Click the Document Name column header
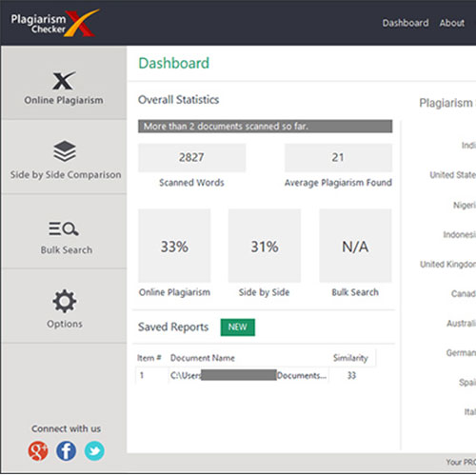Viewport: 476px width, 476px height. 203,358
